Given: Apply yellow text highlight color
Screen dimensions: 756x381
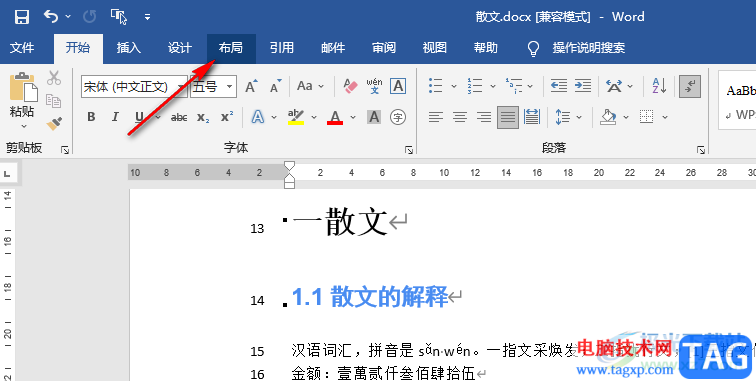Looking at the screenshot, I should point(296,117).
